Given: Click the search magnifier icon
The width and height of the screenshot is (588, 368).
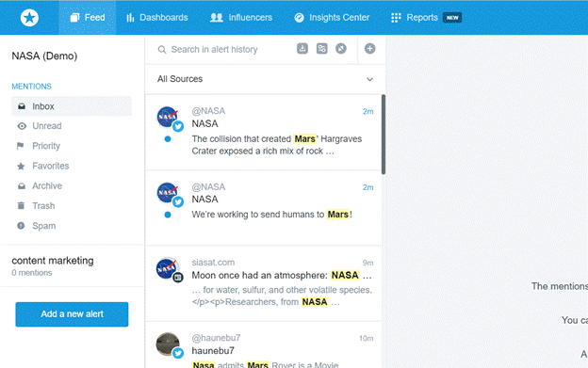Looking at the screenshot, I should click(162, 50).
